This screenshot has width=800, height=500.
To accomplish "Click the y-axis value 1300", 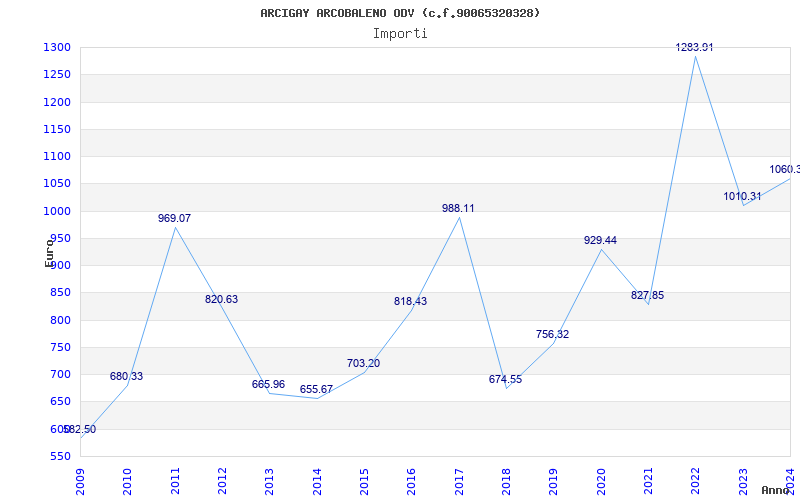I will click(57, 47).
